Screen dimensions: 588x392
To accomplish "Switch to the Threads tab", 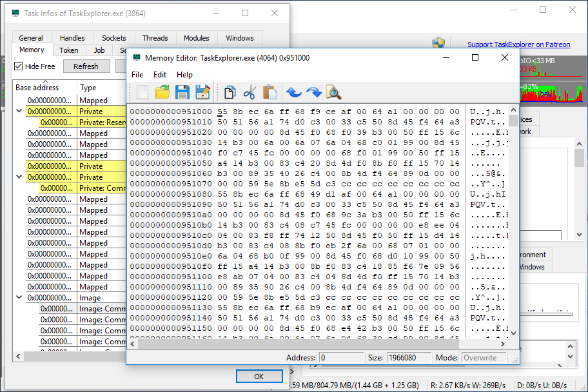I will tap(155, 38).
